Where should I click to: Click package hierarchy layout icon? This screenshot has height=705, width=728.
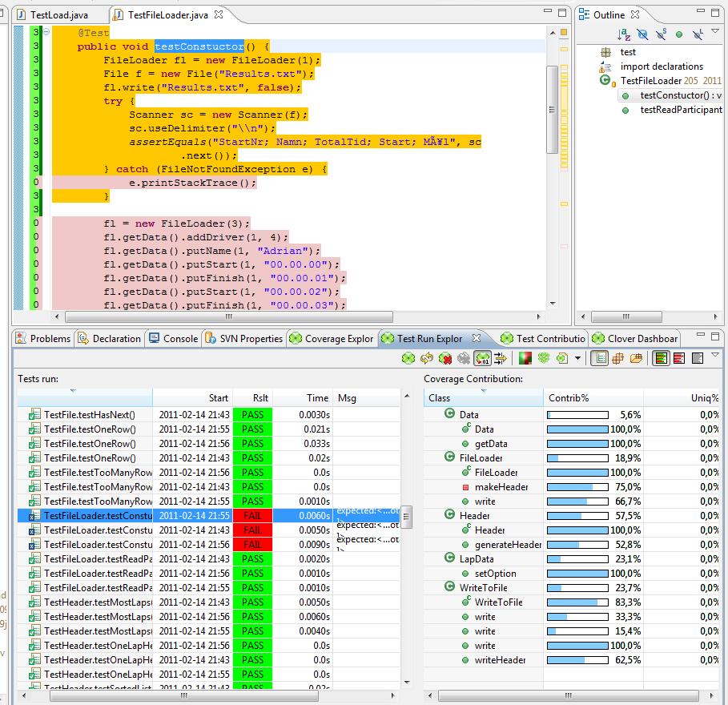click(617, 358)
